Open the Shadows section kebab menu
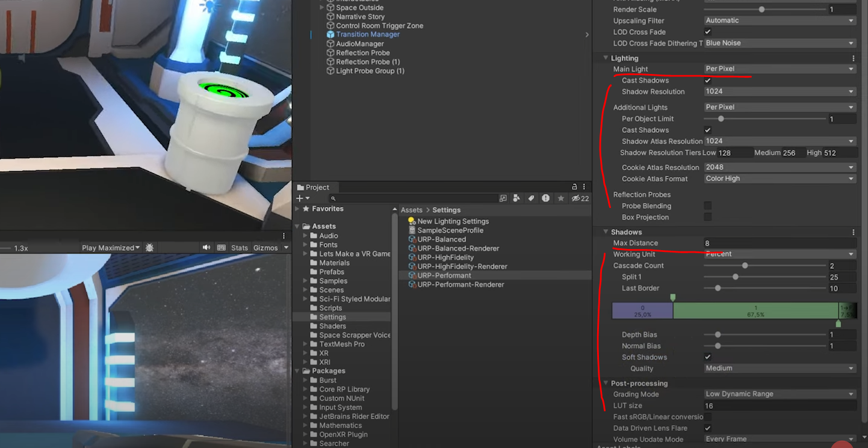Screen dimensions: 868x448 854,232
